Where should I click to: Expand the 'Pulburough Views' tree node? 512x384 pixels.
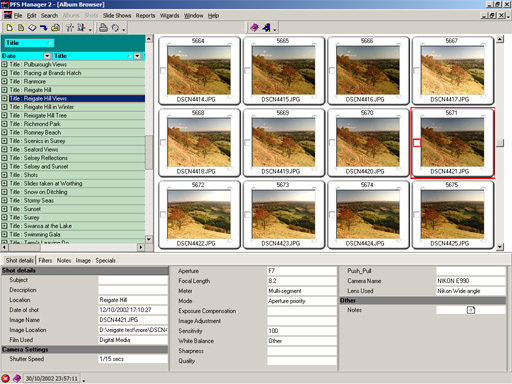[x=4, y=64]
